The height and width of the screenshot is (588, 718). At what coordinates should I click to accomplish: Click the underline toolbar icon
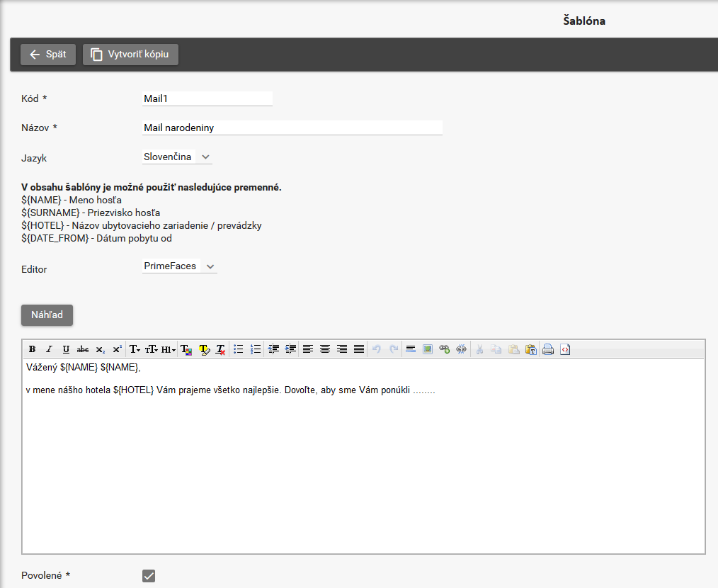coord(66,349)
